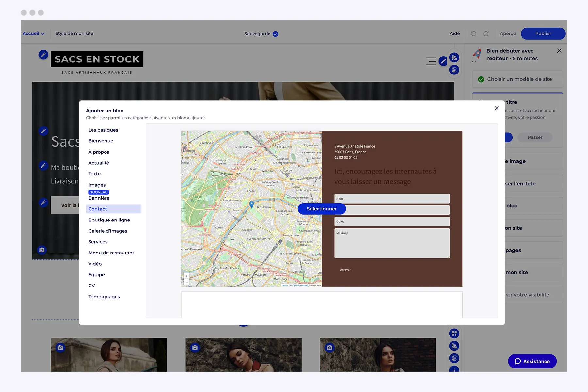Click the undo arrow icon
The height and width of the screenshot is (392, 588).
coord(474,34)
